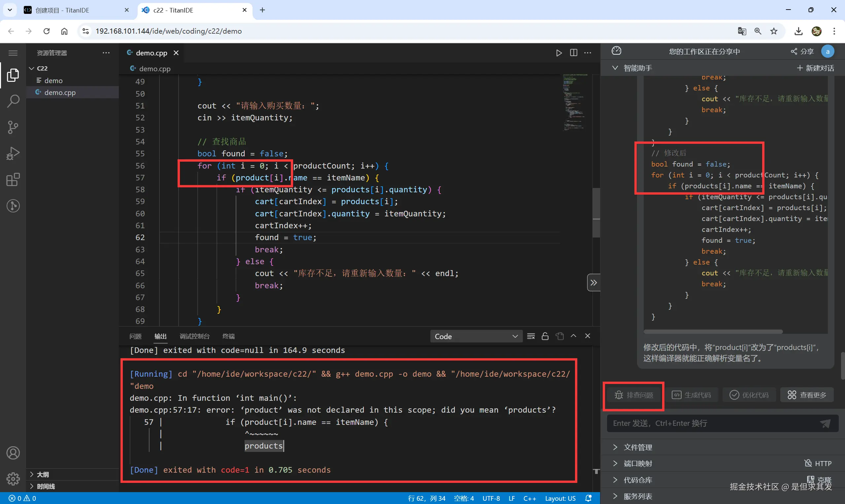Clear the output panel
Viewport: 845px width, 504px height.
pos(531,336)
